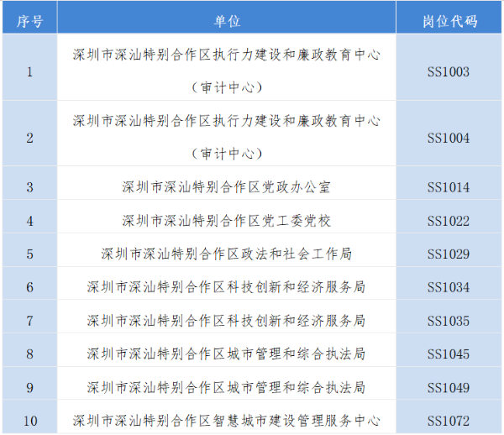Select position code SS1045
Screen dimensions: 504x435
pyautogui.click(x=449, y=354)
